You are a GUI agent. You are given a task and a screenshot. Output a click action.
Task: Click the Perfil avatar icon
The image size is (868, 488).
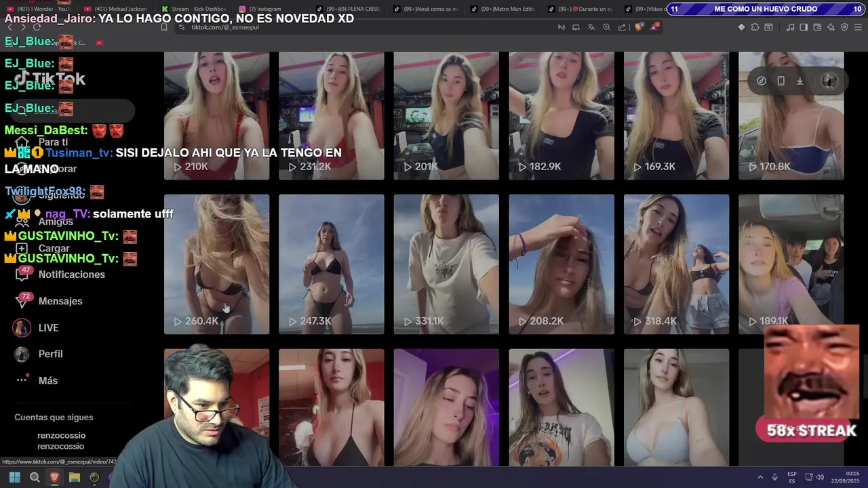point(22,354)
